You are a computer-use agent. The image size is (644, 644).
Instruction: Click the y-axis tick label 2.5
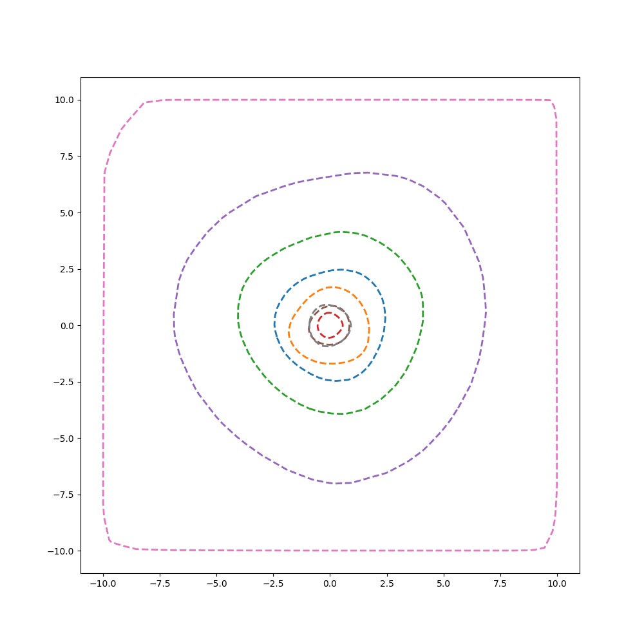click(x=68, y=269)
